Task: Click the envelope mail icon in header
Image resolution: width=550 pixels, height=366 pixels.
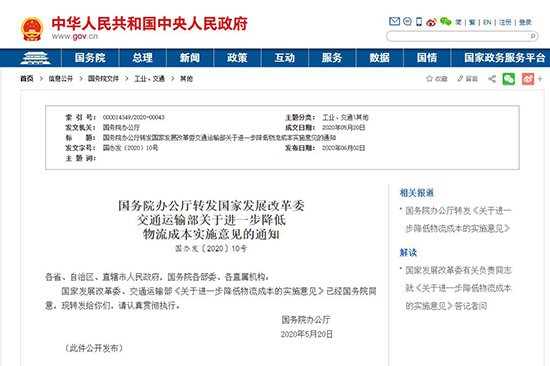Action: point(394,22)
